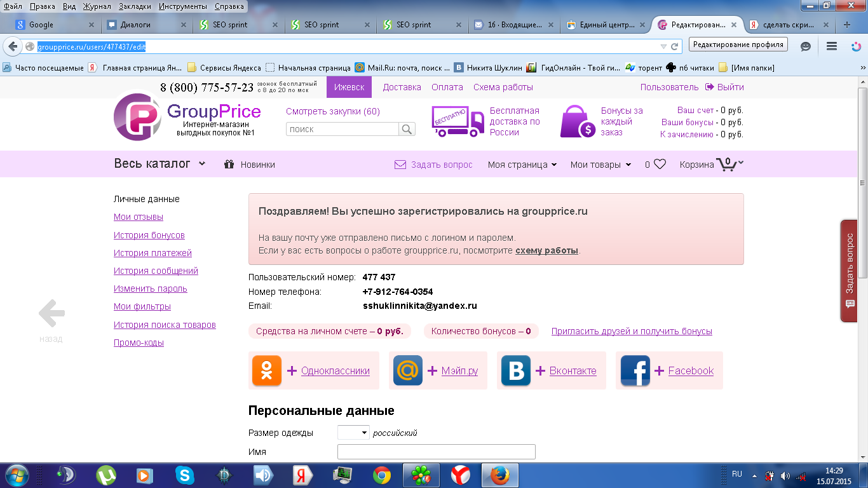This screenshot has height=488, width=868.
Task: Expand the Моя страница menu
Action: (522, 165)
